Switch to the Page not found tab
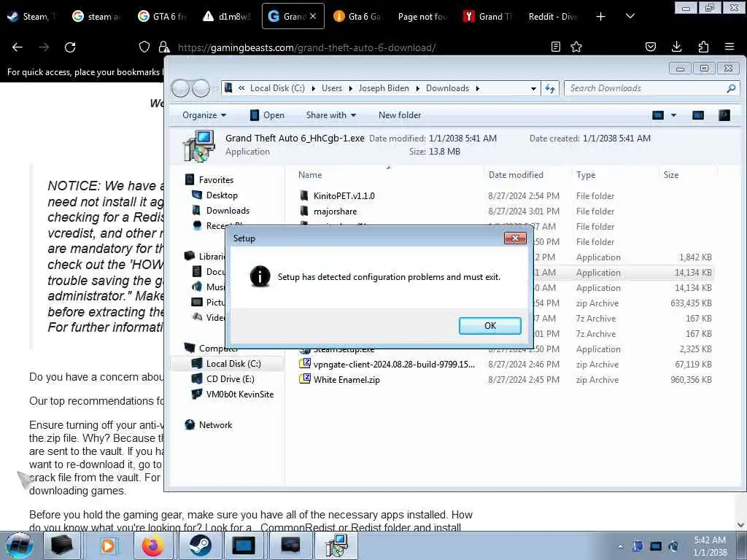The image size is (747, 560). [422, 17]
